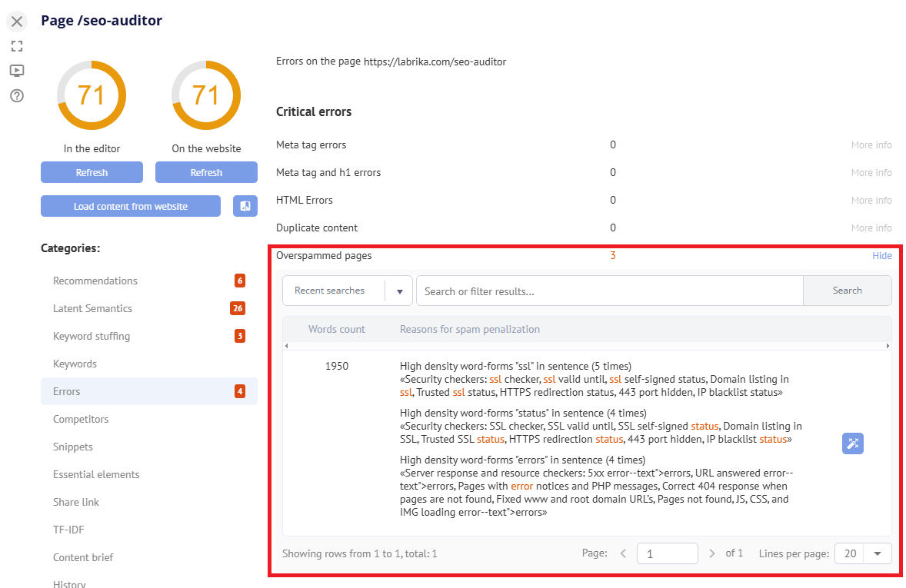The height and width of the screenshot is (588, 906).
Task: Click the fullscreen expand icon
Action: pyautogui.click(x=17, y=46)
